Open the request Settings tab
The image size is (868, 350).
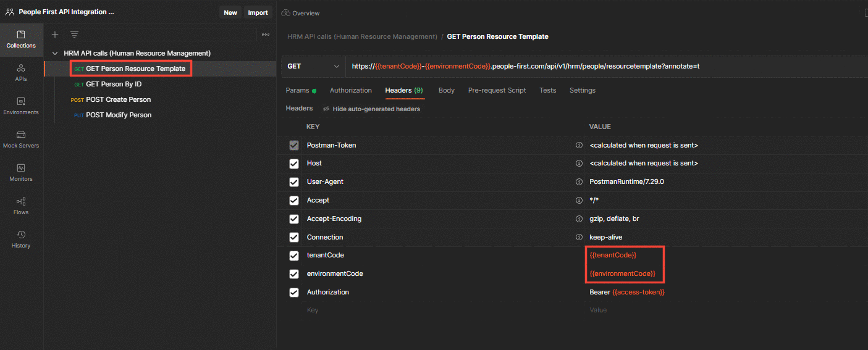pyautogui.click(x=583, y=90)
